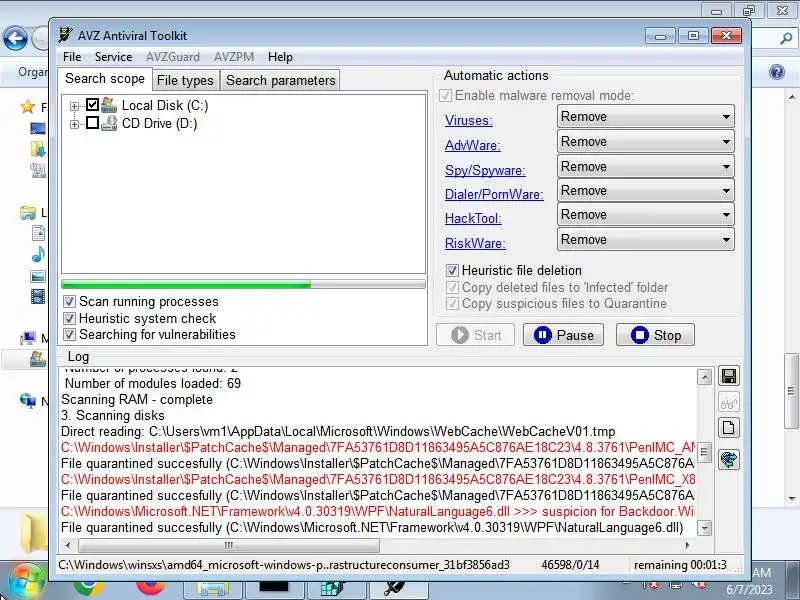Pause the running scan
Screen dimensions: 800x600
[563, 335]
